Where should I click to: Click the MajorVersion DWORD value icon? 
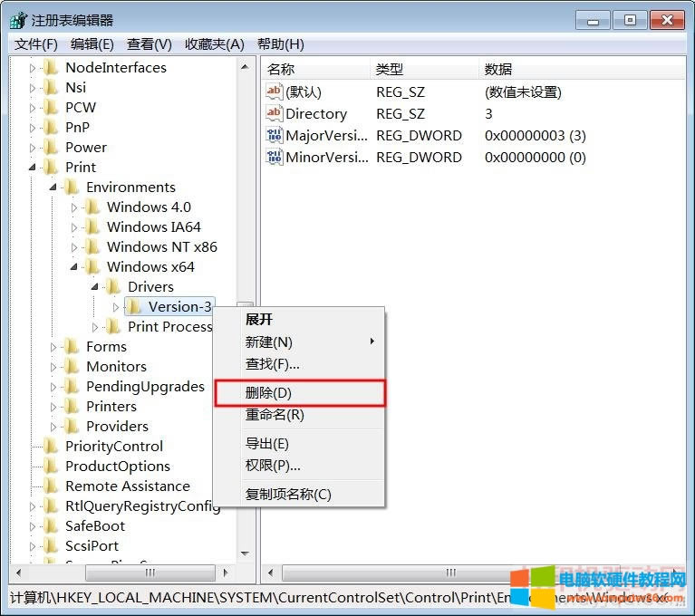pyautogui.click(x=275, y=135)
